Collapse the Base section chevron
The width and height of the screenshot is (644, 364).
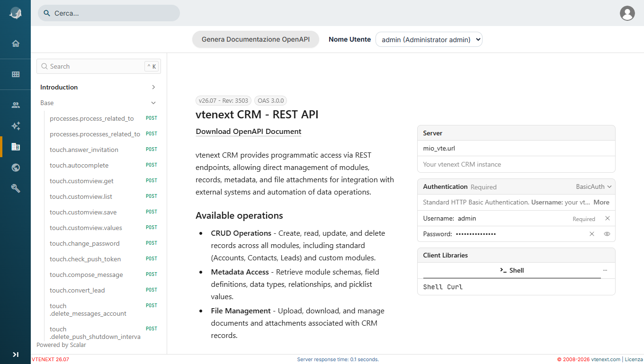click(153, 103)
